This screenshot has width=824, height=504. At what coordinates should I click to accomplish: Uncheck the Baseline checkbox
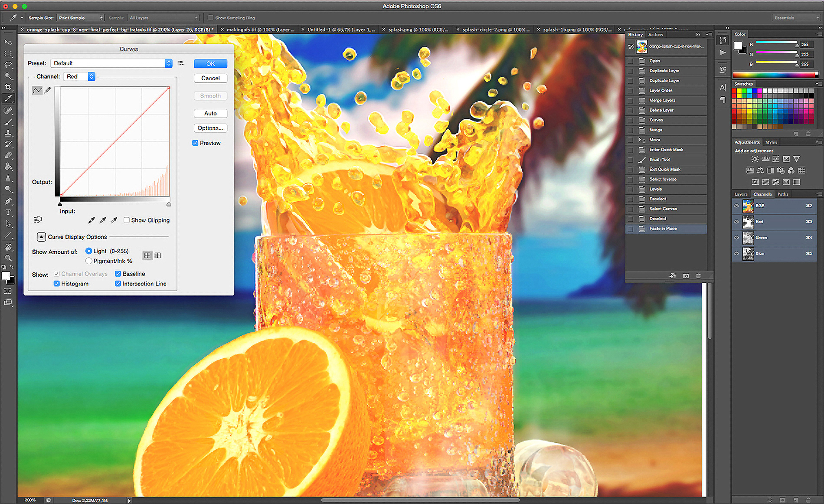118,274
